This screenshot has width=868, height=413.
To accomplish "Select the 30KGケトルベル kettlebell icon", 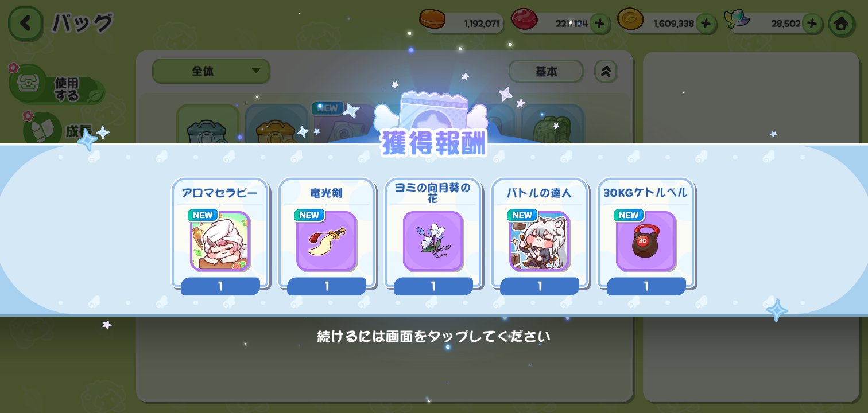I will click(646, 241).
